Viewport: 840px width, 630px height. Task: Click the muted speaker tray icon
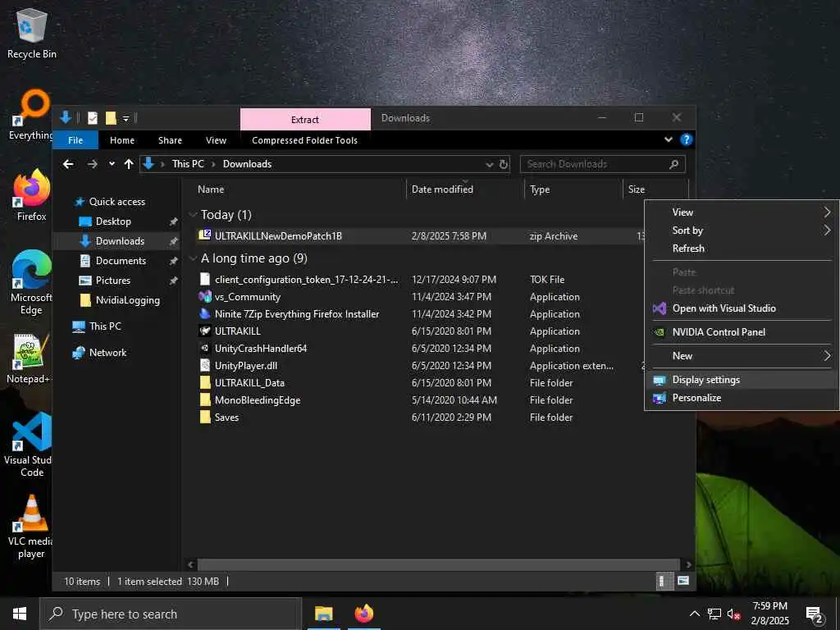click(734, 614)
